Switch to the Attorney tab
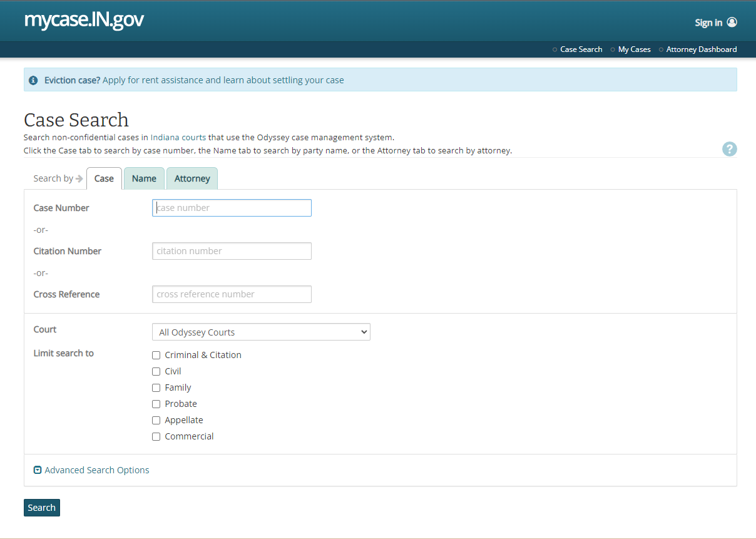Image resolution: width=756 pixels, height=539 pixels. coord(192,178)
